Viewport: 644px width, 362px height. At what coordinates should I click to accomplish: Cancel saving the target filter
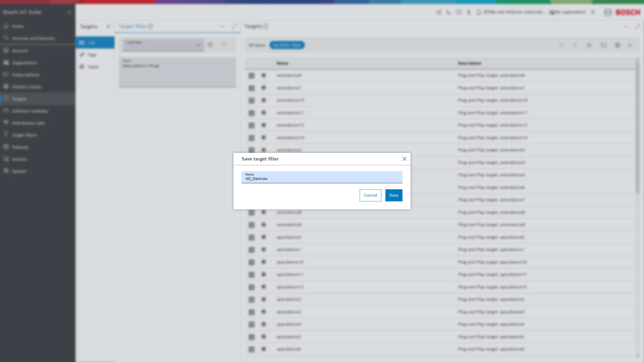tap(370, 195)
